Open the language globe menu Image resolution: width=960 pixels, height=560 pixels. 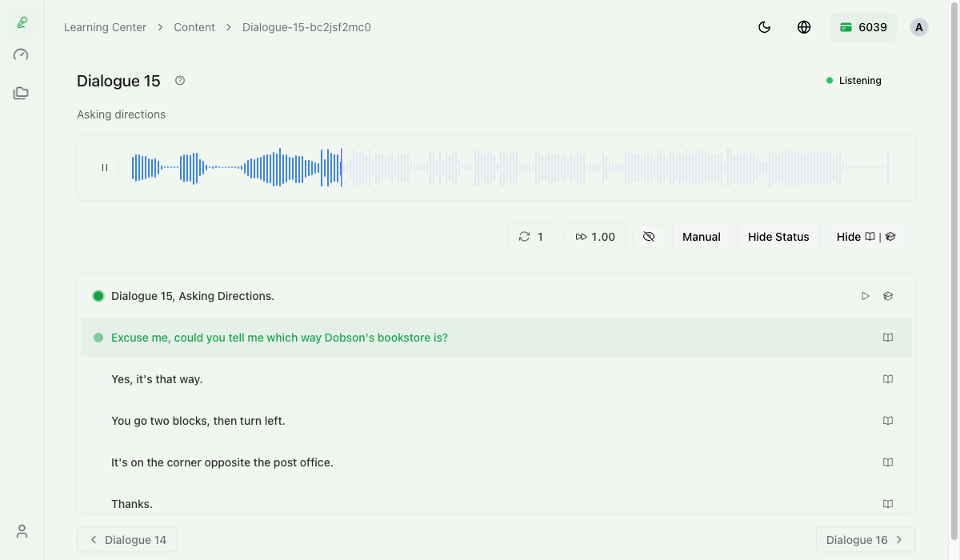click(804, 27)
